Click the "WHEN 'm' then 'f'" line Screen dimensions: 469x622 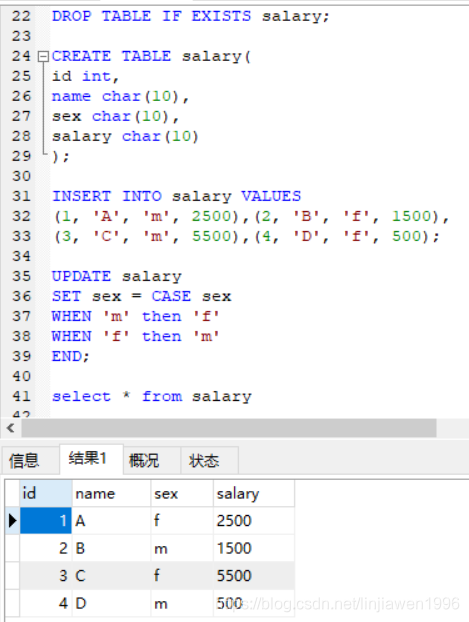[x=135, y=316]
